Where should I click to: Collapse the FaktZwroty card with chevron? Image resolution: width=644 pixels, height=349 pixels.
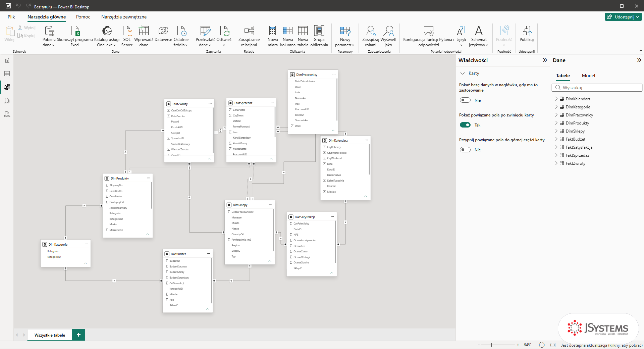pos(209,158)
